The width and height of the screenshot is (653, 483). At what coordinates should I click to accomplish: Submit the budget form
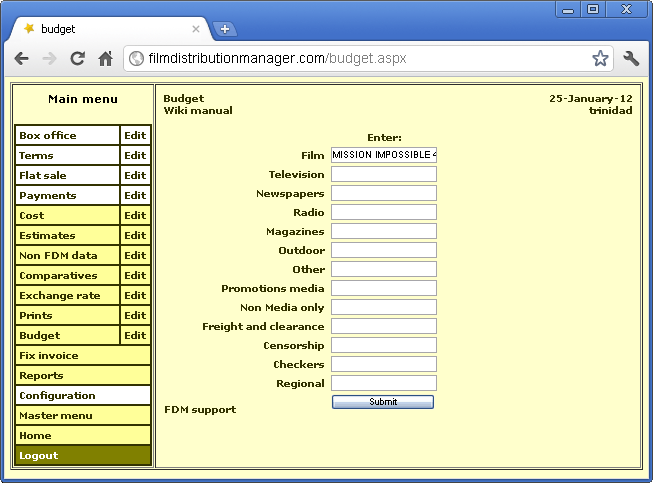pyautogui.click(x=382, y=402)
